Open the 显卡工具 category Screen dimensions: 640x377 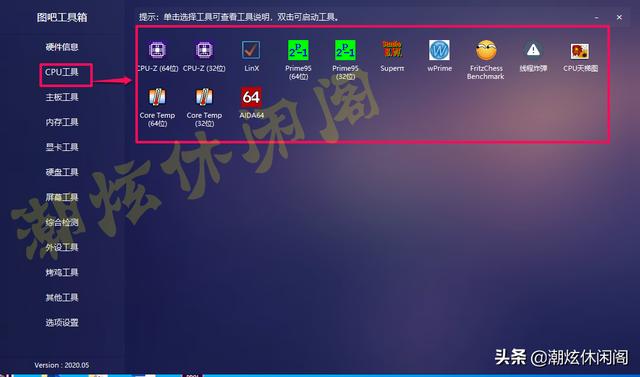(62, 147)
